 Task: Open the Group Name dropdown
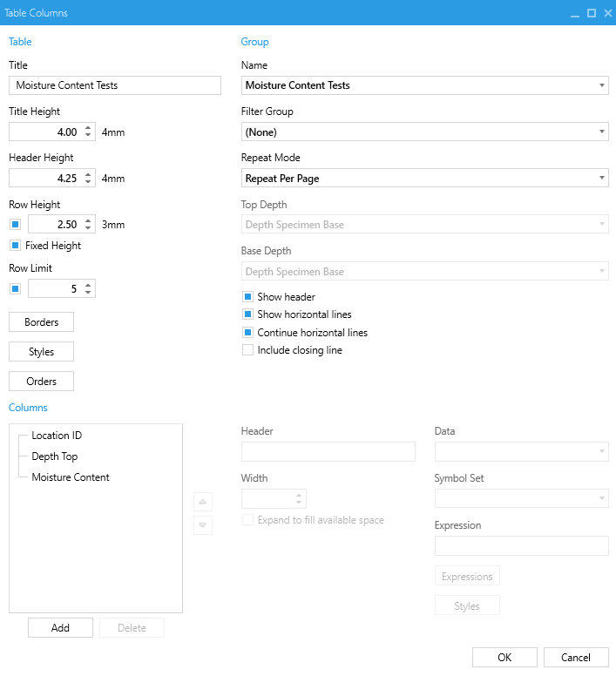425,85
